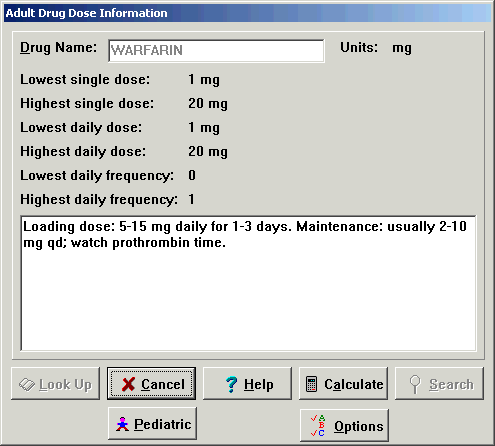495x446 pixels.
Task: Run Calculate for the warfarin dose
Action: point(343,384)
